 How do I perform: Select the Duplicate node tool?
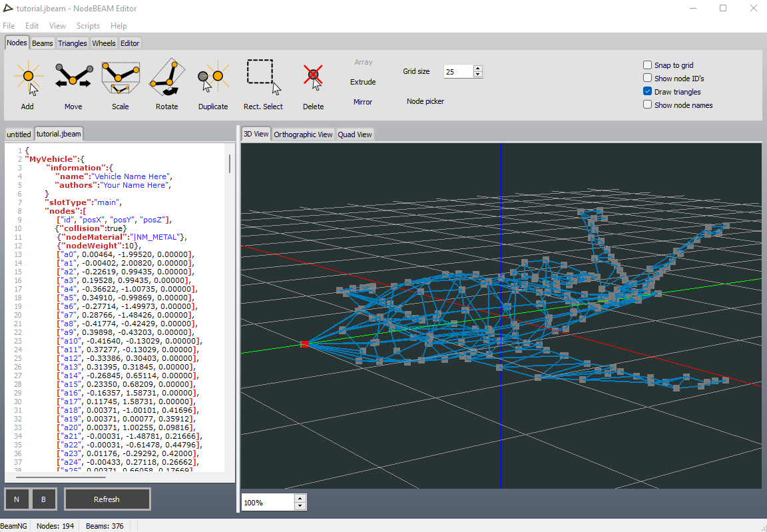(x=213, y=85)
